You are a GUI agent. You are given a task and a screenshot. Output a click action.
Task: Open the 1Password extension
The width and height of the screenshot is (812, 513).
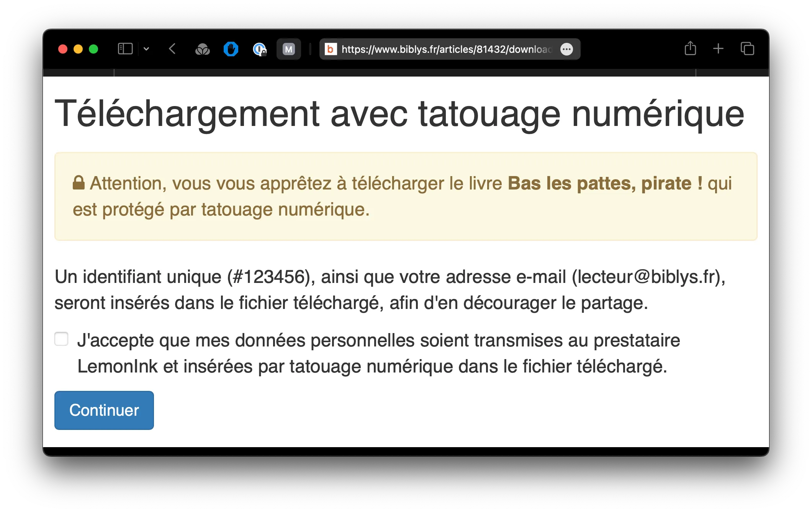[260, 49]
